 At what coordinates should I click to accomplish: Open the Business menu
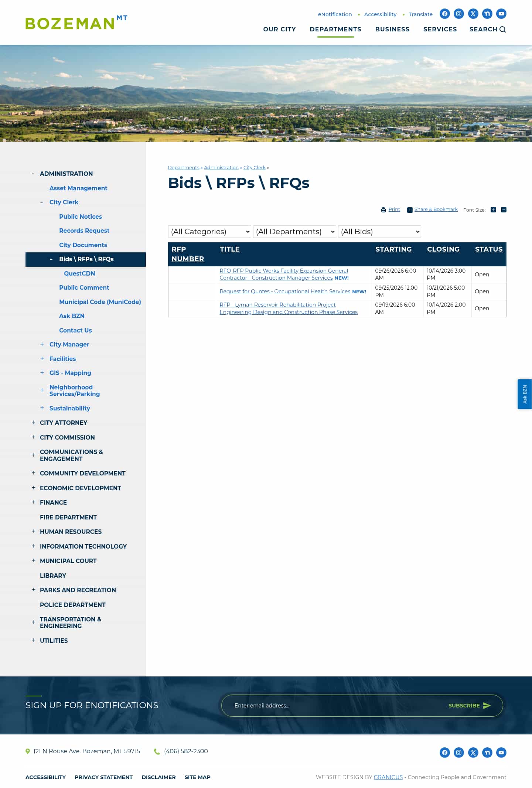tap(392, 29)
